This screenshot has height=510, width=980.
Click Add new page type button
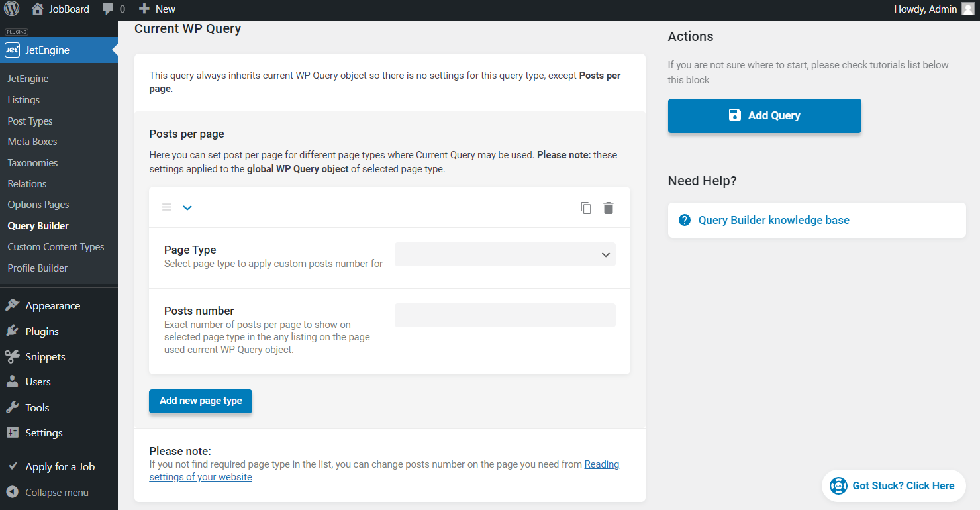[x=201, y=401]
